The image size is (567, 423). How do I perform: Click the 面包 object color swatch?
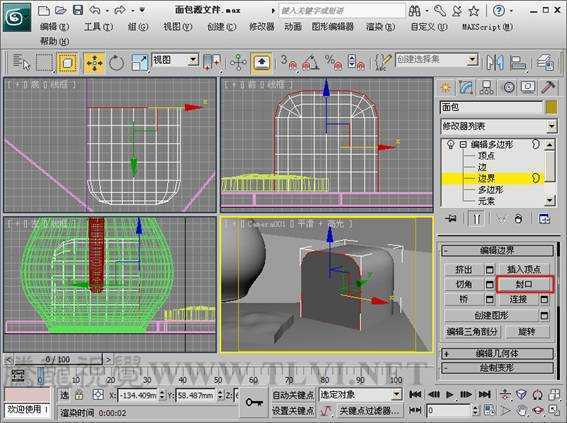click(x=551, y=107)
